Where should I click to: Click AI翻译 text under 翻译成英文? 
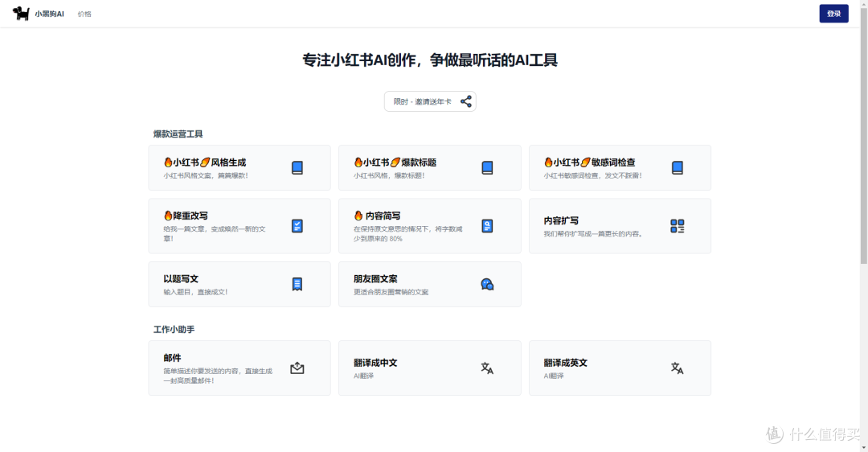click(x=554, y=376)
